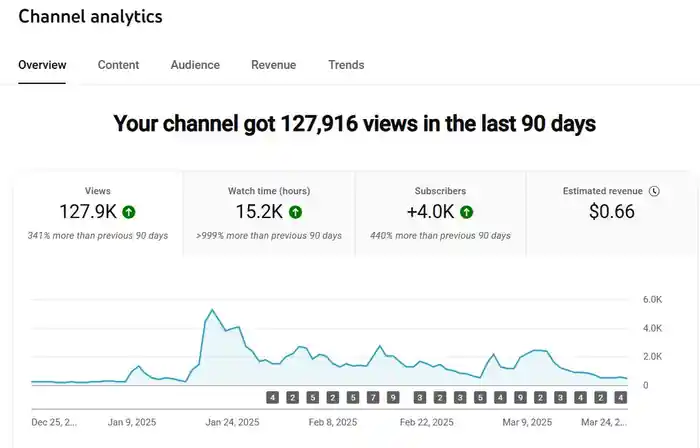700x448 pixels.
Task: Click the $0.66 revenue value
Action: [x=612, y=212]
